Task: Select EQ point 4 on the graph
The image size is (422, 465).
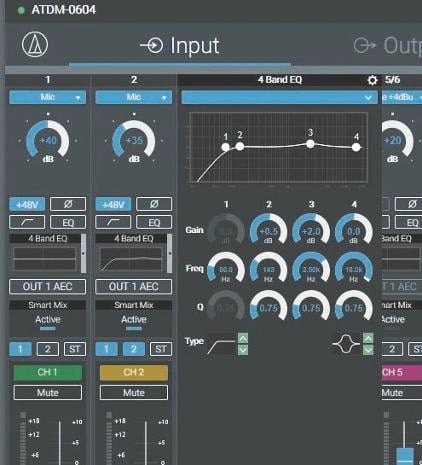Action: [x=356, y=147]
